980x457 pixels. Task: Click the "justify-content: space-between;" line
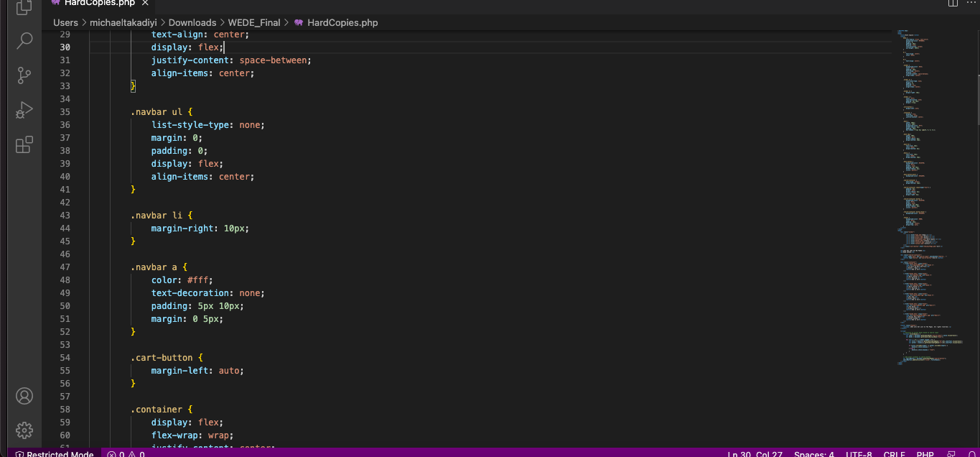tap(231, 60)
